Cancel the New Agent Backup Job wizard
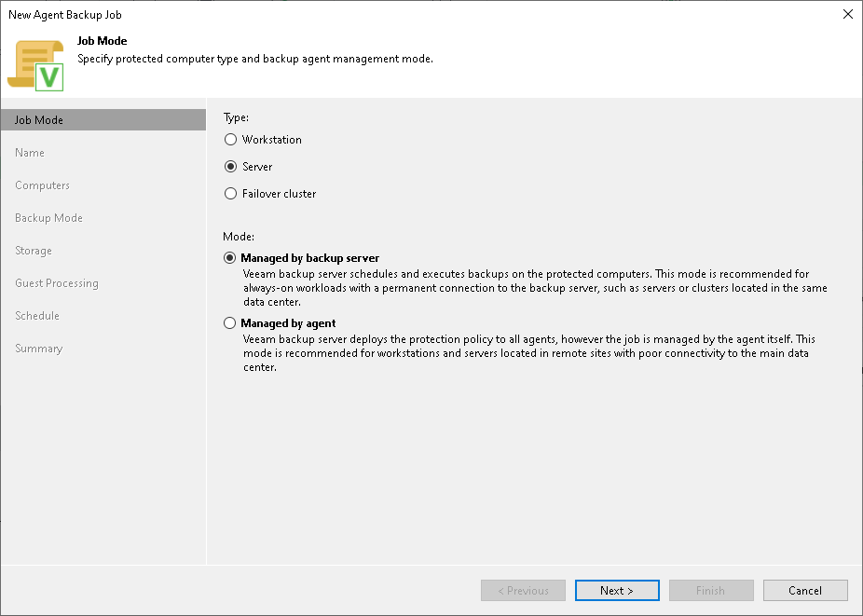This screenshot has width=863, height=616. coord(805,590)
